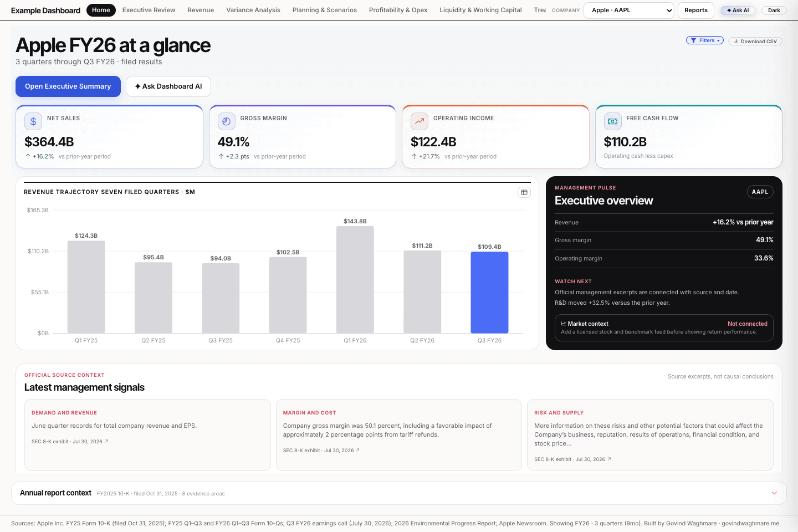Open the Filters dropdown
The height and width of the screenshot is (532, 798).
pos(705,40)
